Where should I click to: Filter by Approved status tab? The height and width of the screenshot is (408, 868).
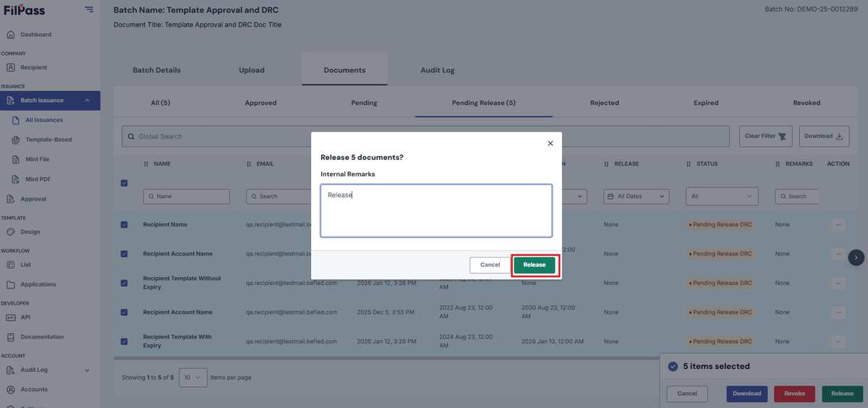click(260, 103)
